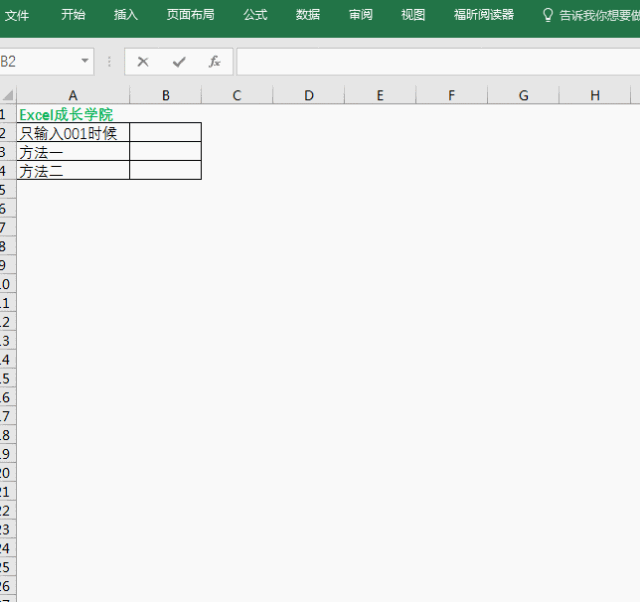Open the 文件 menu
Screen dimensions: 640x602
pyautogui.click(x=17, y=15)
